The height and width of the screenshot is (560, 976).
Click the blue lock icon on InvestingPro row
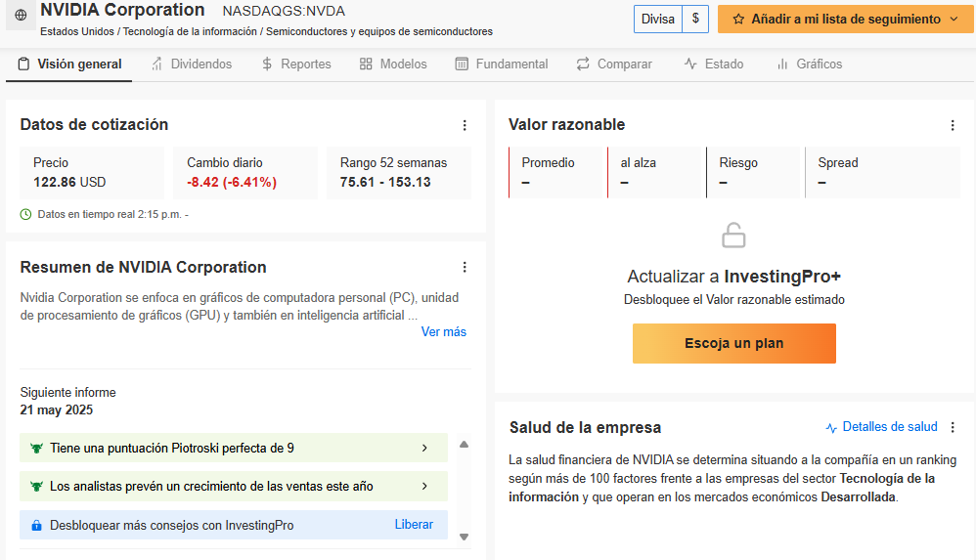pyautogui.click(x=37, y=525)
